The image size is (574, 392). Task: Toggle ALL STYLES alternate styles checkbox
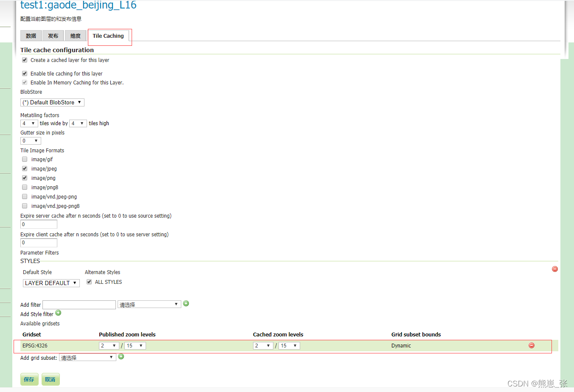pos(89,282)
